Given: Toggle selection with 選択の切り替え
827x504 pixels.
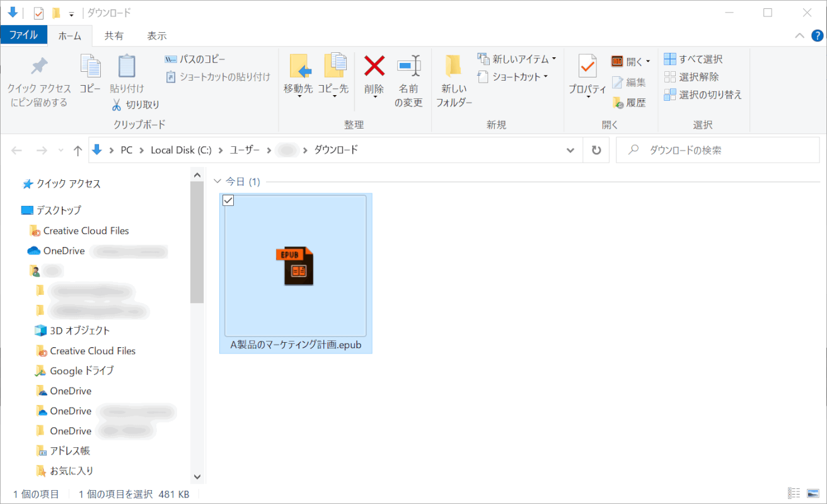Looking at the screenshot, I should [x=703, y=94].
